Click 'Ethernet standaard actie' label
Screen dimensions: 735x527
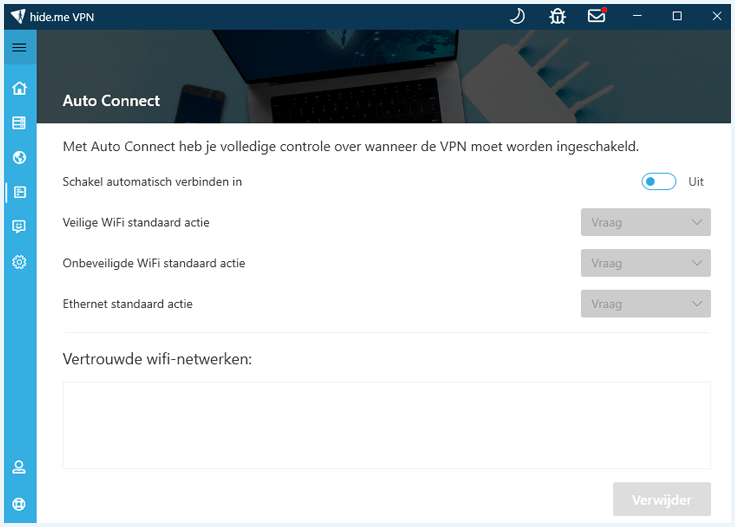(128, 304)
